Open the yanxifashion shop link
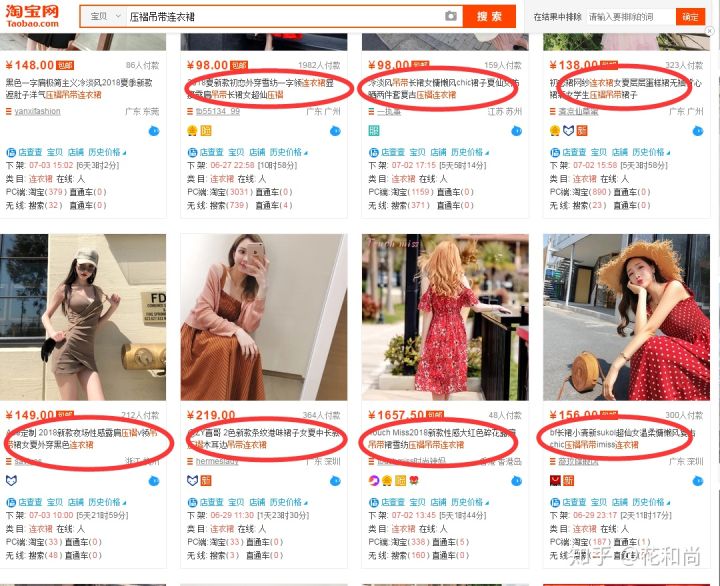This screenshot has height=586, width=720. (x=37, y=111)
